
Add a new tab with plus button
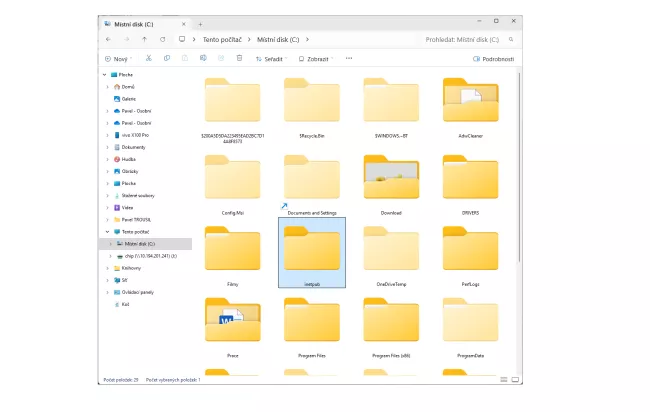pos(200,22)
